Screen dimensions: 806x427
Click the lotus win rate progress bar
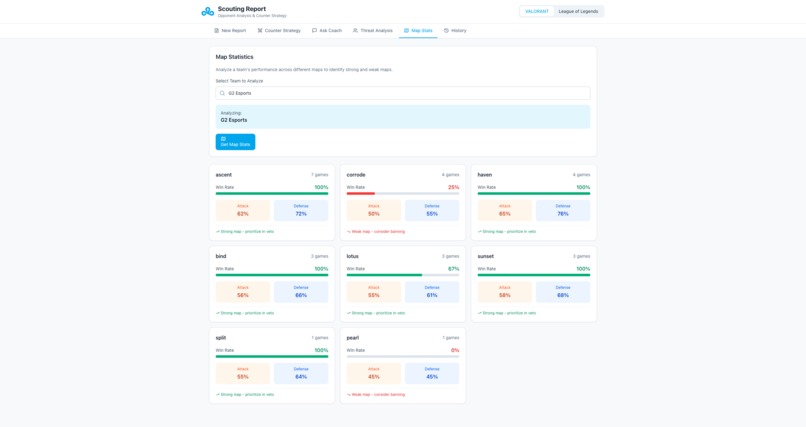tap(403, 275)
